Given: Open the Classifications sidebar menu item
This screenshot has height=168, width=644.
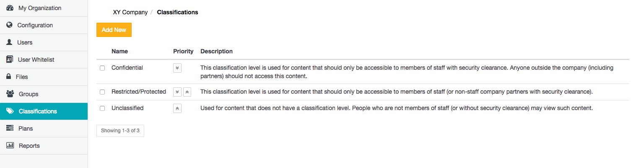Looking at the screenshot, I should coord(38,111).
